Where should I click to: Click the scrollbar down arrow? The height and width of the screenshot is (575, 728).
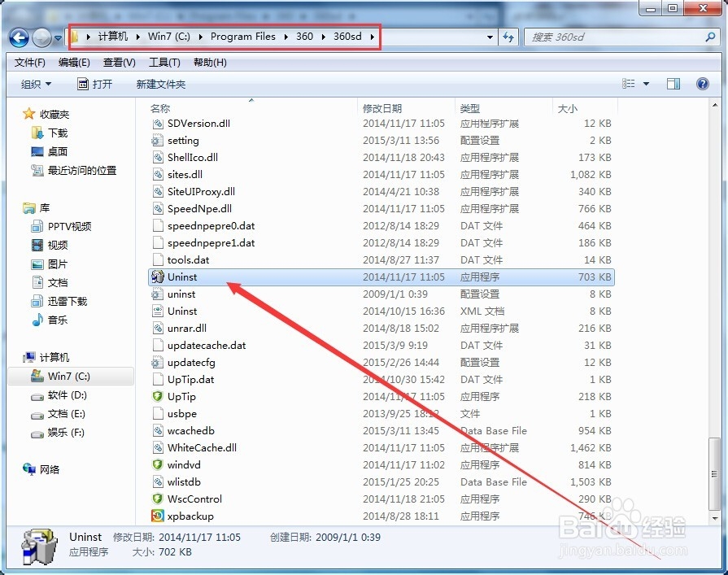coord(714,517)
